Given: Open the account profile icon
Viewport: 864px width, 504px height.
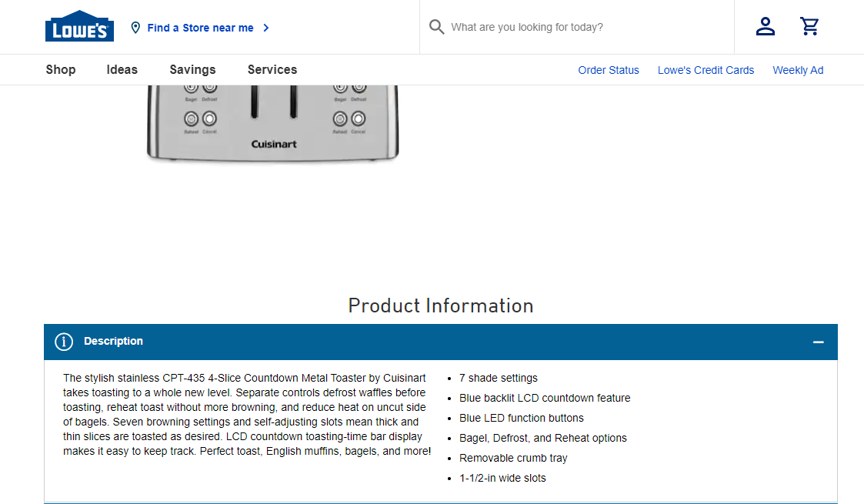Looking at the screenshot, I should pos(766,26).
